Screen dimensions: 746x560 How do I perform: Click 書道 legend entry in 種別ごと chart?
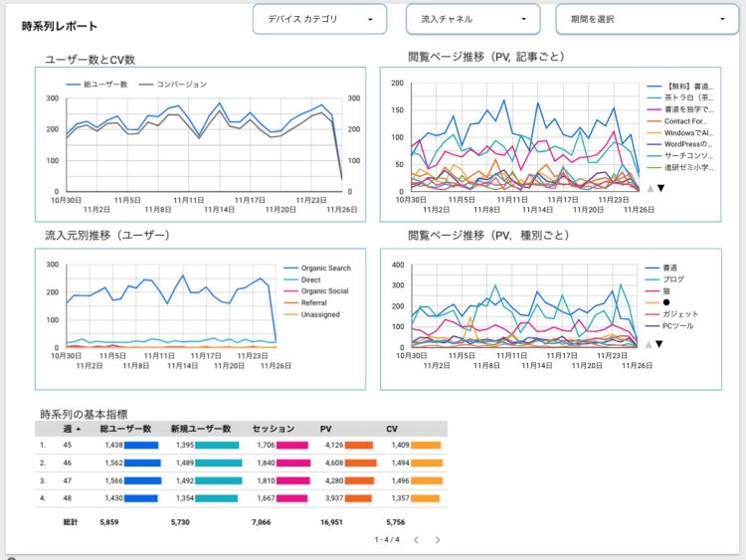point(661,268)
